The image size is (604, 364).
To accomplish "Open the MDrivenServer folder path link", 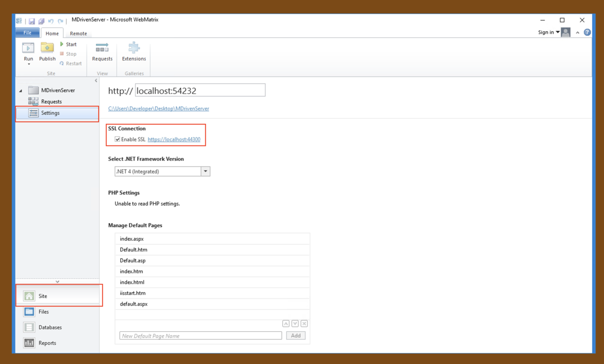I will coord(159,109).
